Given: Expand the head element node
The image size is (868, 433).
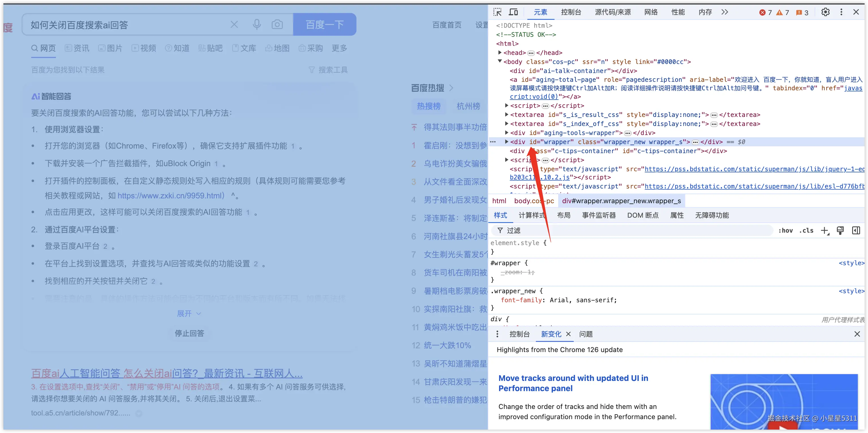Looking at the screenshot, I should coord(500,53).
